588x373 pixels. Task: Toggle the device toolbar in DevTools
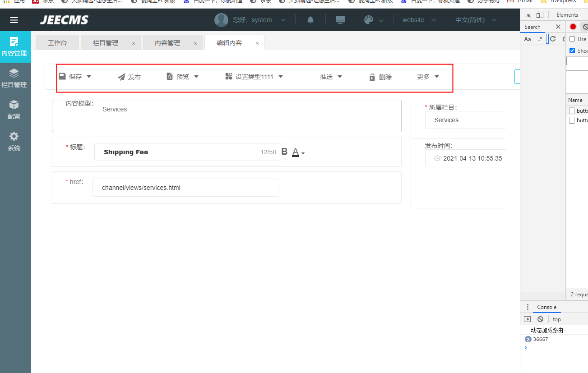coord(540,14)
